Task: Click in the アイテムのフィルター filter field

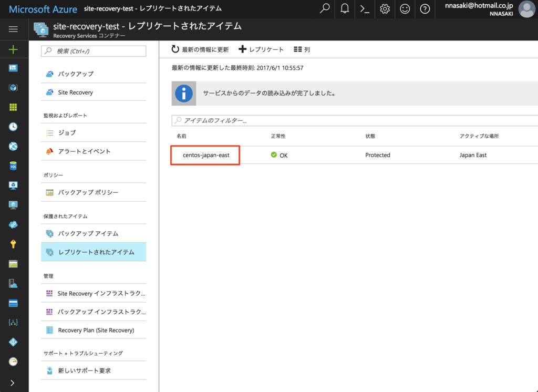Action: click(x=355, y=120)
